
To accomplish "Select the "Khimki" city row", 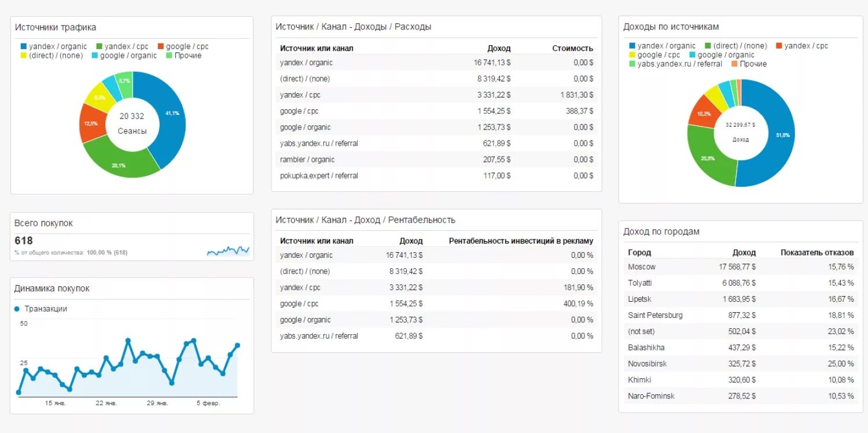I will (x=741, y=380).
